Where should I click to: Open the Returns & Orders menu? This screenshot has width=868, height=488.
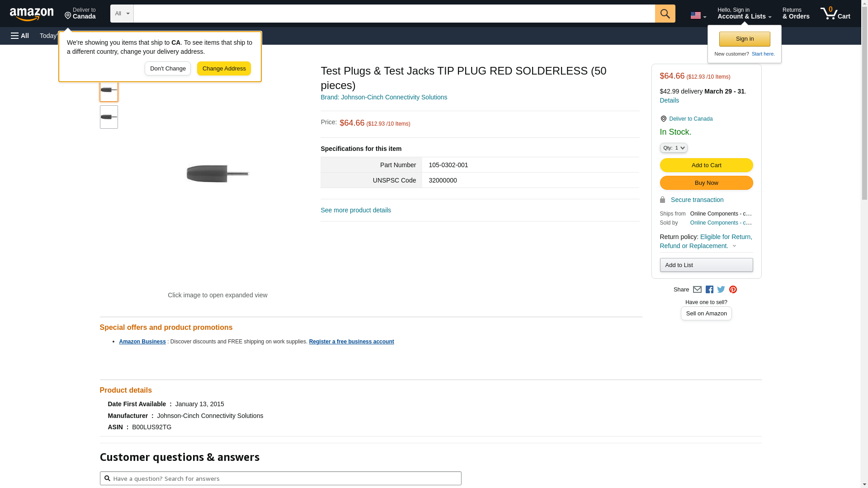796,14
